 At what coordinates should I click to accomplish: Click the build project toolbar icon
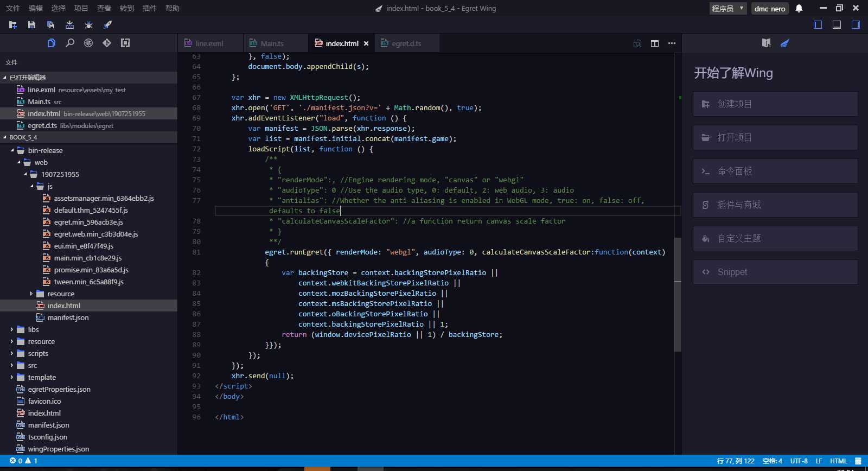[69, 25]
